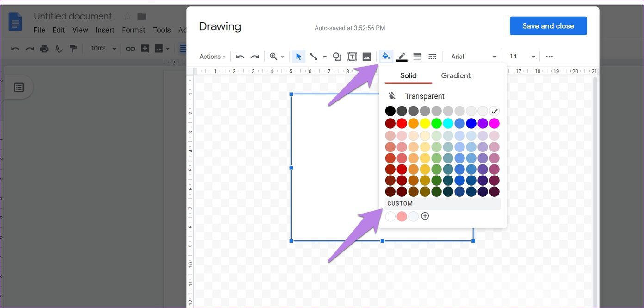Pick the orange swatch
Image resolution: width=644 pixels, height=308 pixels.
tap(413, 123)
